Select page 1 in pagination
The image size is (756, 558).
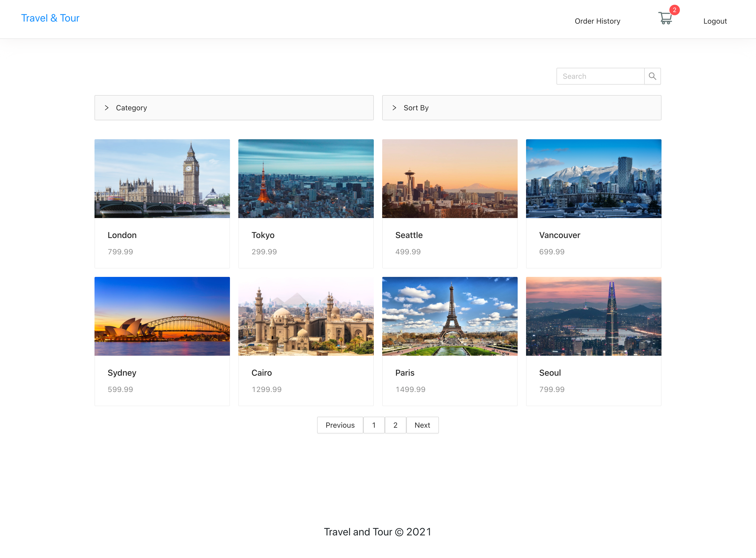point(374,425)
